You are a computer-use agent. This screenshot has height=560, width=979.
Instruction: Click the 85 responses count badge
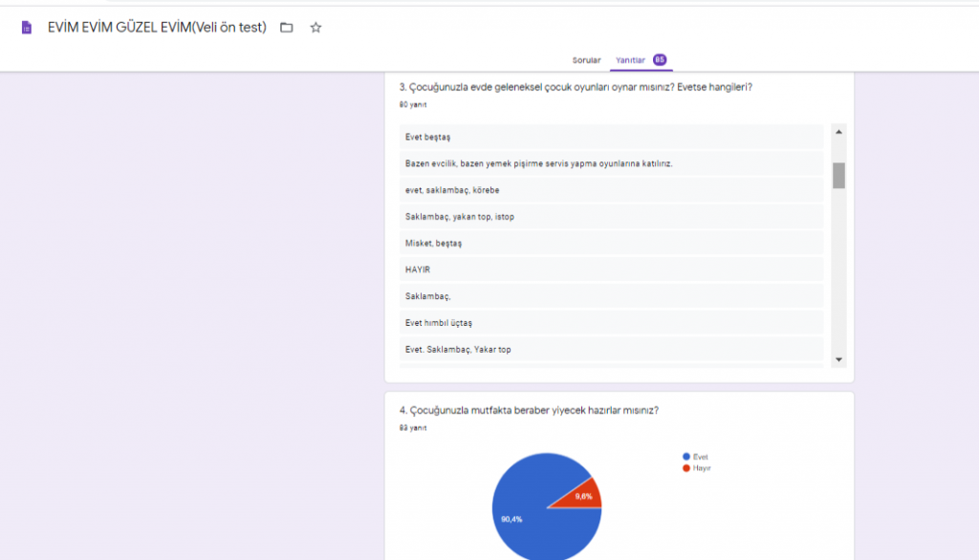[660, 60]
